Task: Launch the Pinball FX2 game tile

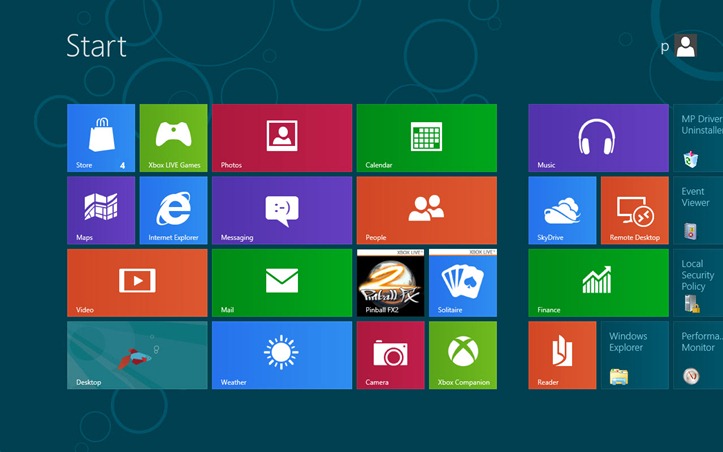Action: (x=391, y=283)
